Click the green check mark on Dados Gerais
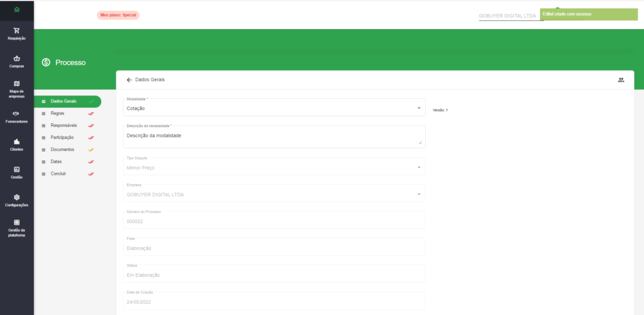Image resolution: width=644 pixels, height=315 pixels. [91, 101]
